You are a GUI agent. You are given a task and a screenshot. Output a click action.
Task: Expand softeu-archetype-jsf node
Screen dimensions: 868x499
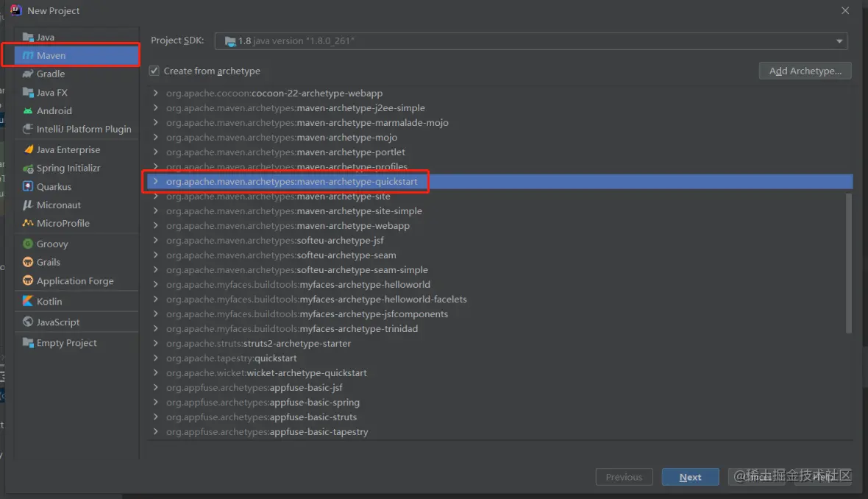tap(155, 241)
